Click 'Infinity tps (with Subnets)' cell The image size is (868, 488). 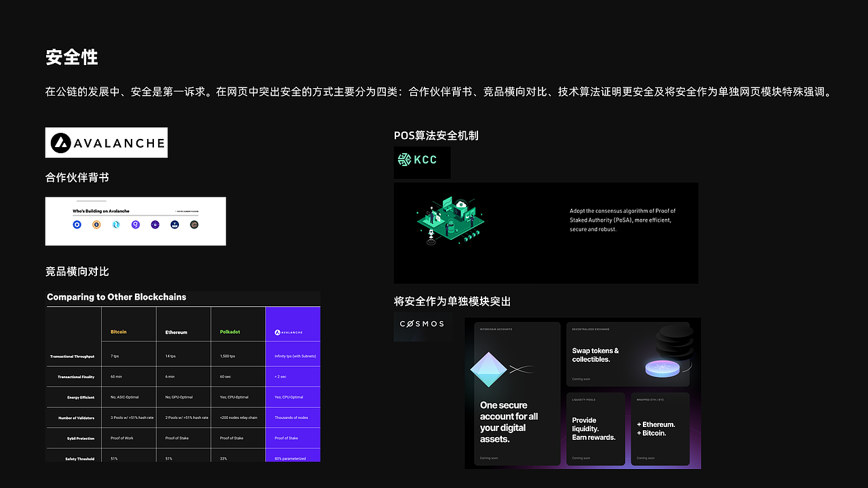(296, 356)
